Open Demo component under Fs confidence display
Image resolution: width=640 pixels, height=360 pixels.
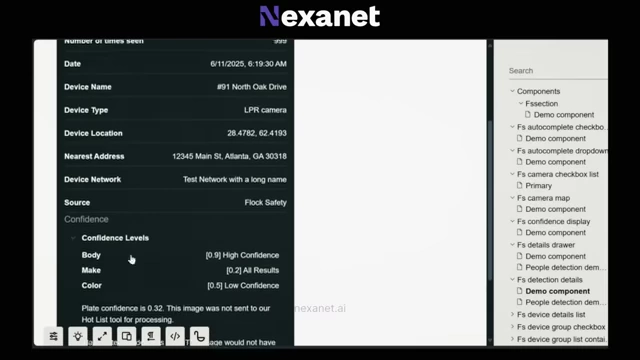[556, 233]
